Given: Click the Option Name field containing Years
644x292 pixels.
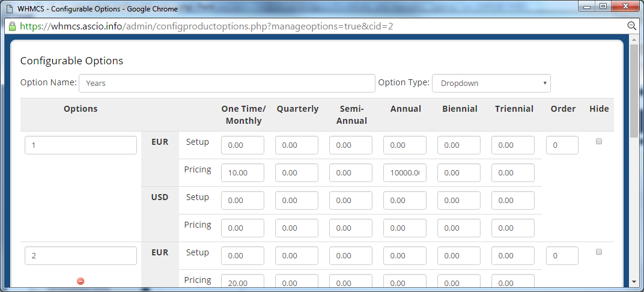Looking at the screenshot, I should click(226, 83).
